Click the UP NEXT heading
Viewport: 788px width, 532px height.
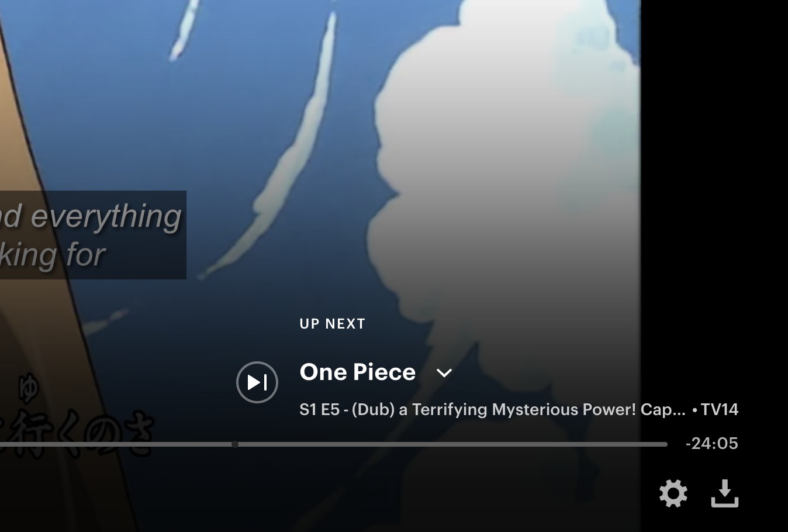pos(333,324)
